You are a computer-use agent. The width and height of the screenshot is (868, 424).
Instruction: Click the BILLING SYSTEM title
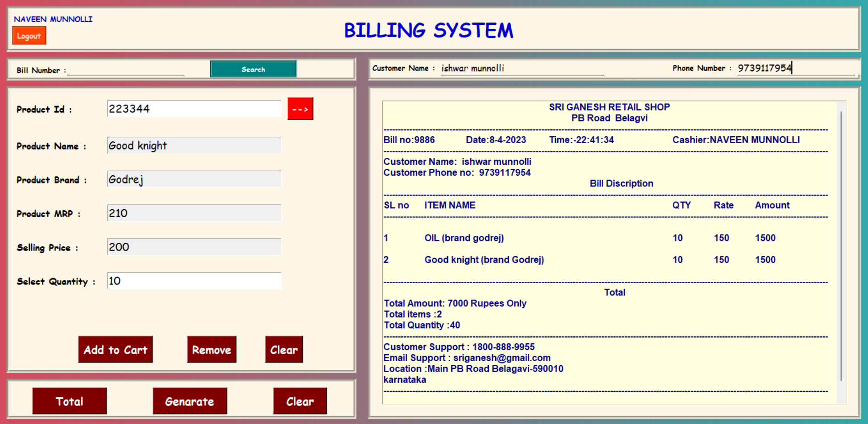(429, 30)
